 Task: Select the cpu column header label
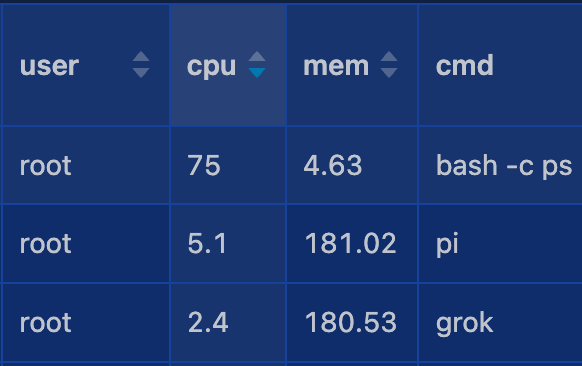(x=211, y=67)
